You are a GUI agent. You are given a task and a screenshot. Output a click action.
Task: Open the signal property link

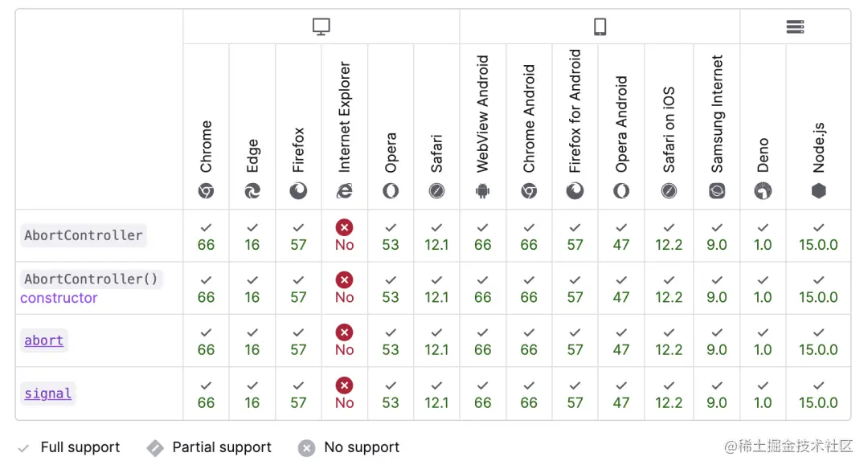click(x=47, y=394)
